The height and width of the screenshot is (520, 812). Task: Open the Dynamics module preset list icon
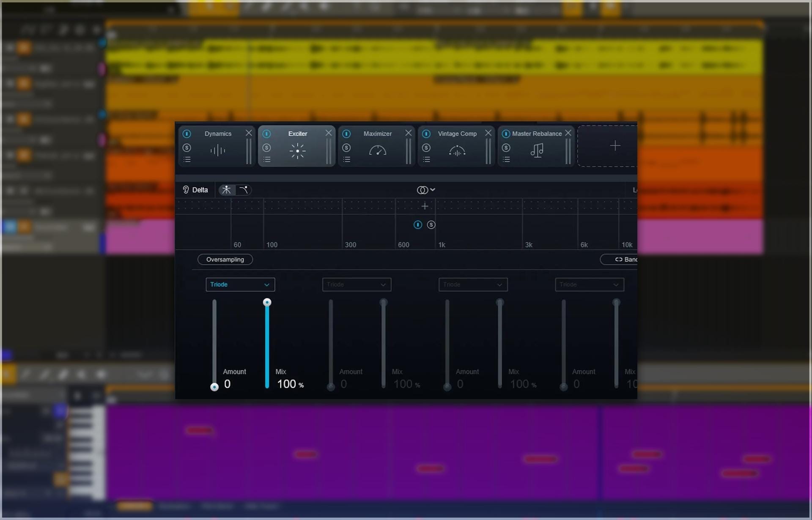point(187,159)
